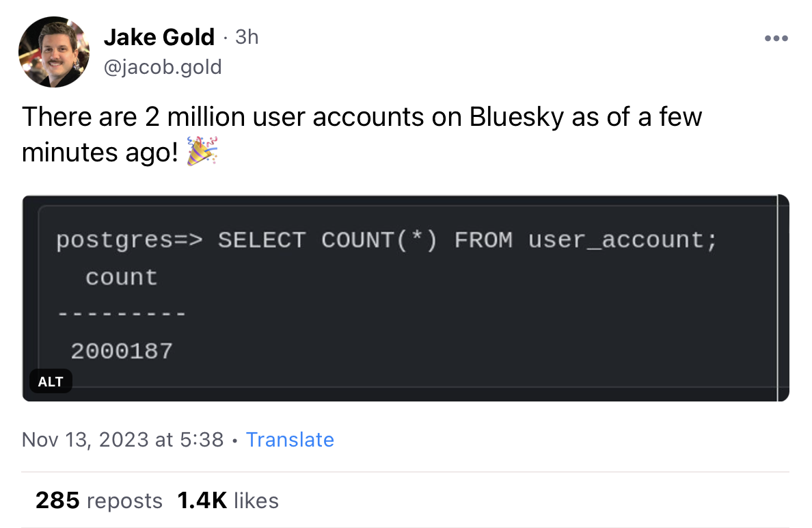Click the "2 million user accounts" post text
The width and height of the screenshot is (812, 528).
[x=284, y=116]
